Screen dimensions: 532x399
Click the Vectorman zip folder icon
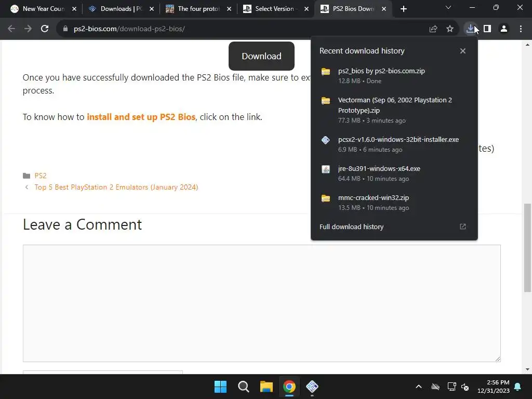326,100
